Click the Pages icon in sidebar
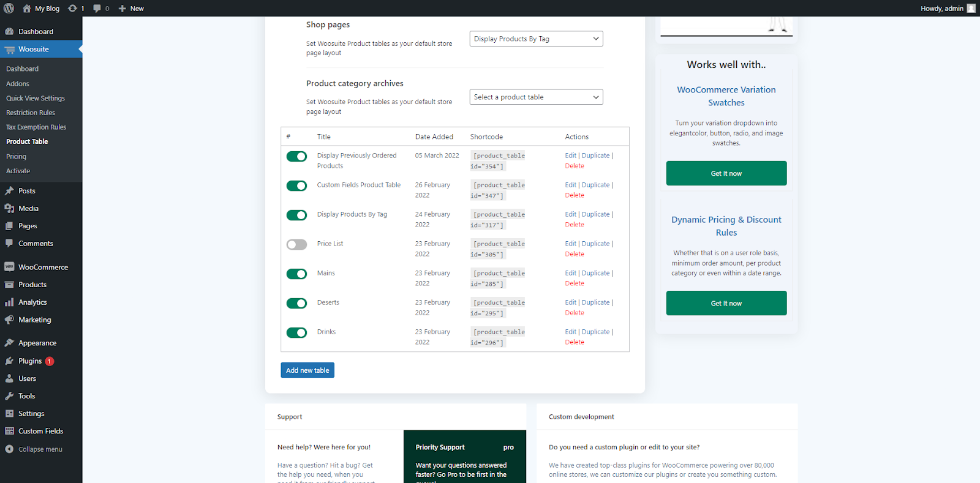This screenshot has height=483, width=980. 9,226
